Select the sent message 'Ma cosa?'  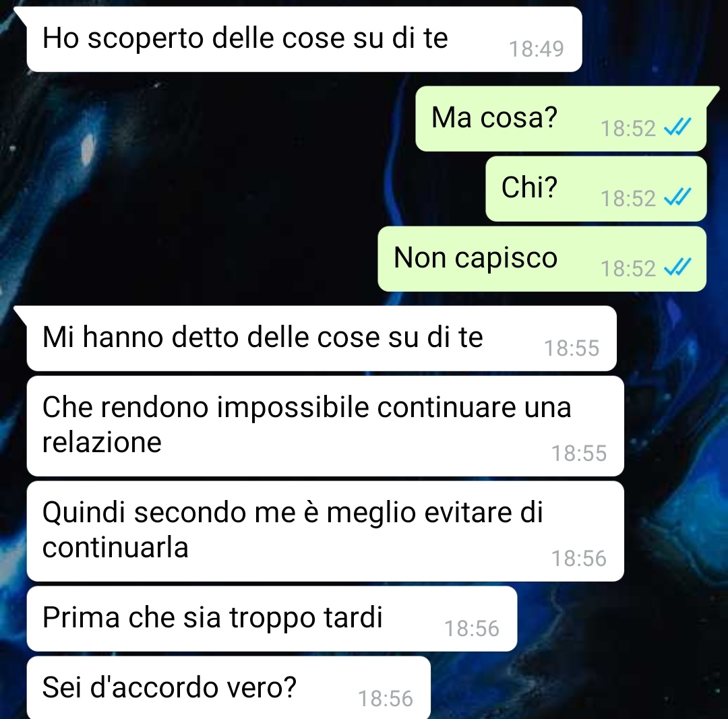pos(561,119)
